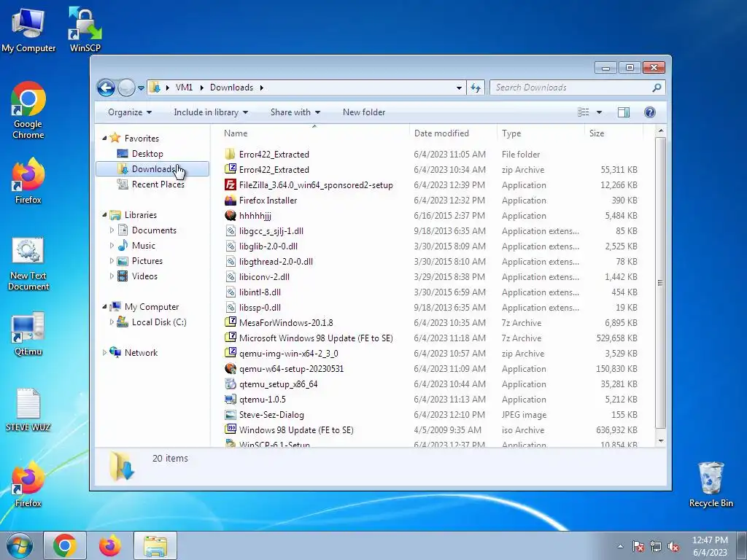Collapse the Favorites group
The height and width of the screenshot is (560, 747).
point(104,139)
